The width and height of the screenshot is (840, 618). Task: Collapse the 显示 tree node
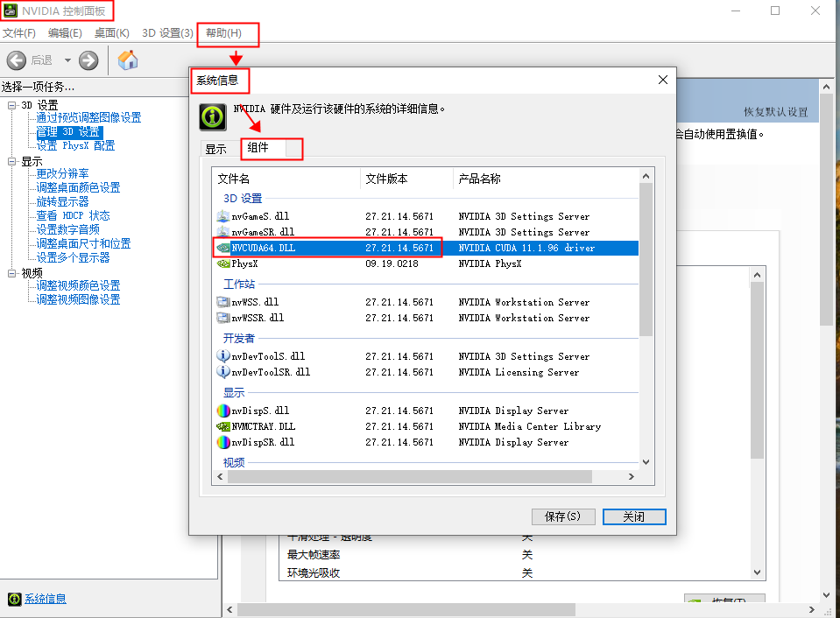tap(11, 161)
